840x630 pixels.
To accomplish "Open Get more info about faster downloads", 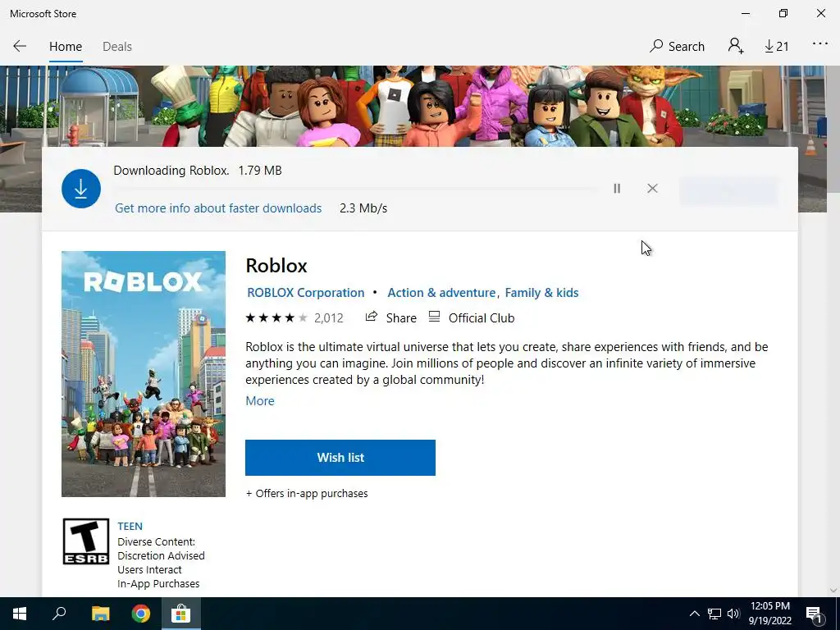I will pyautogui.click(x=218, y=208).
